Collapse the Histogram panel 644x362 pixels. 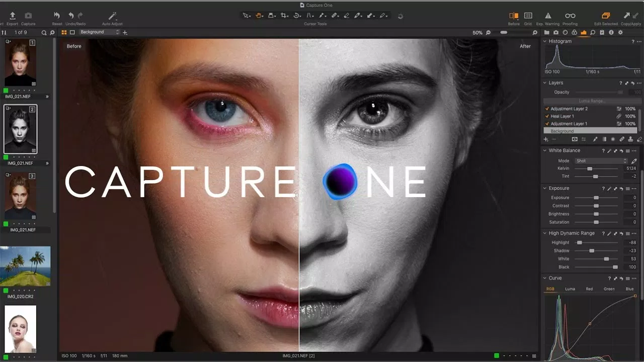click(x=544, y=41)
